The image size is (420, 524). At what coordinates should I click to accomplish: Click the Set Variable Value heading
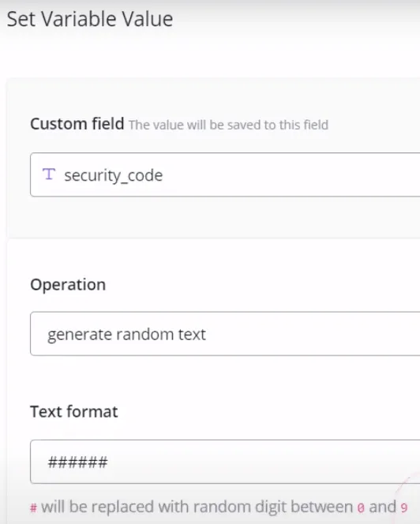(x=90, y=19)
